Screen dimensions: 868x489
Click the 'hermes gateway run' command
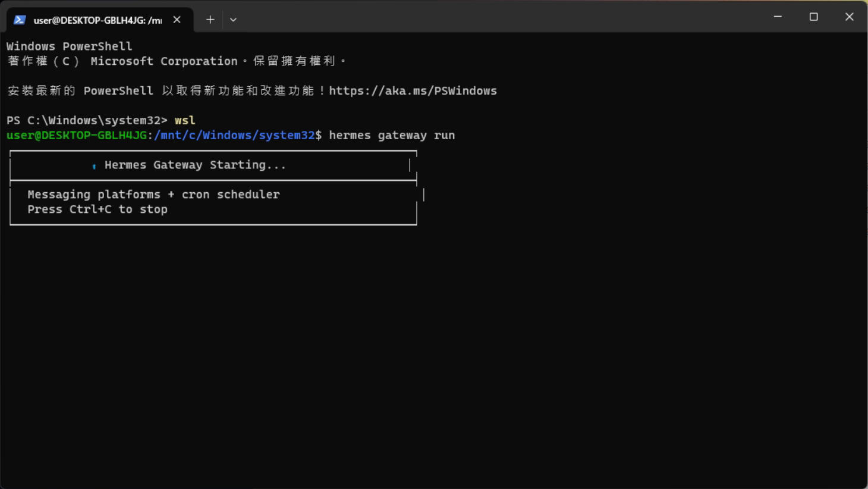[x=392, y=136]
